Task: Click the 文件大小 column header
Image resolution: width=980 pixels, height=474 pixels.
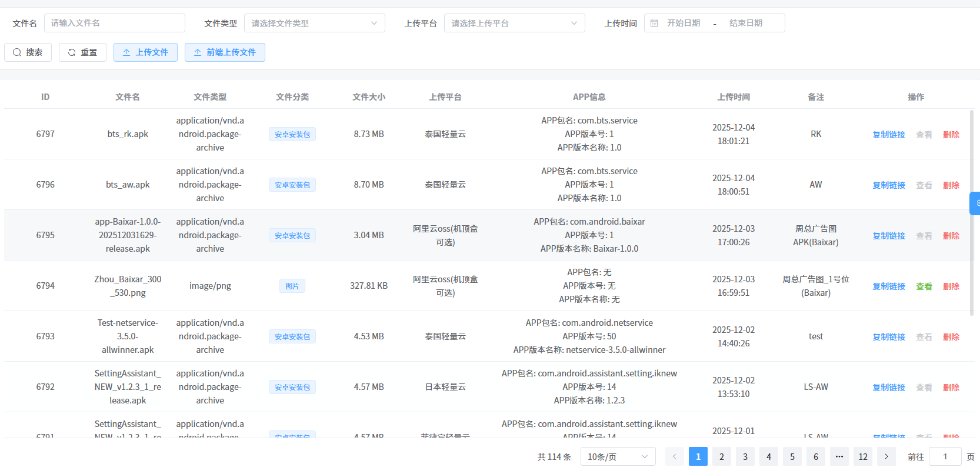Action: (369, 97)
